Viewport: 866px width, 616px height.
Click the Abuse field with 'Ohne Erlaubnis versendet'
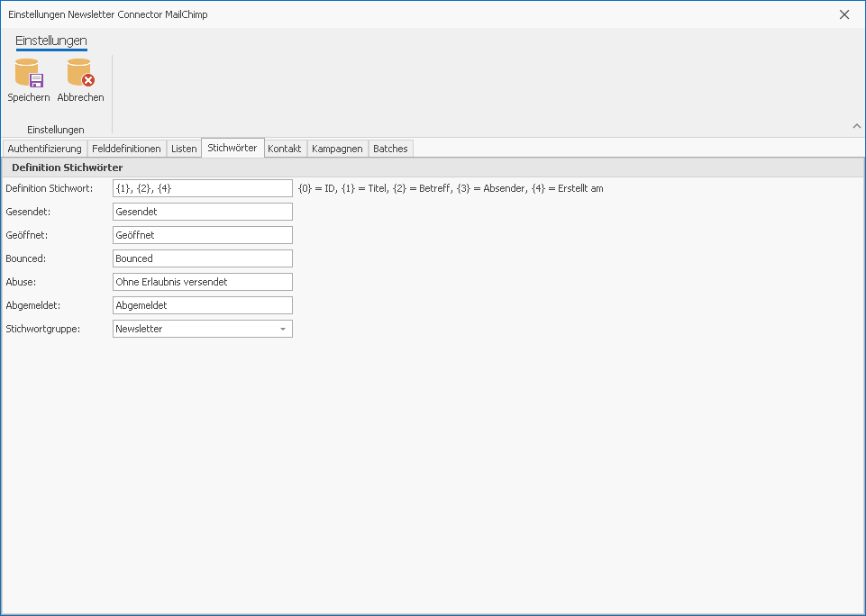[x=202, y=282]
